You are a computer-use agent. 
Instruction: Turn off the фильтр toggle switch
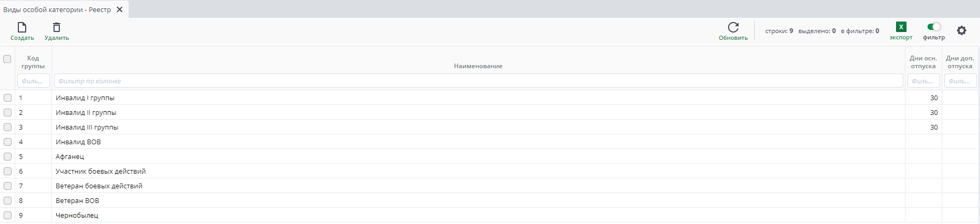[934, 27]
